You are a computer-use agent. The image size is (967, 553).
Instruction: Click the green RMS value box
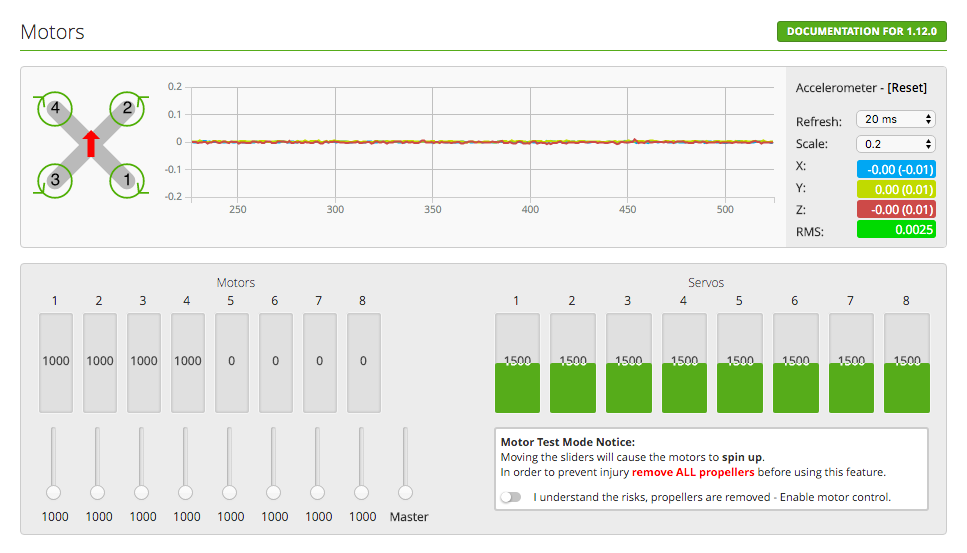896,230
